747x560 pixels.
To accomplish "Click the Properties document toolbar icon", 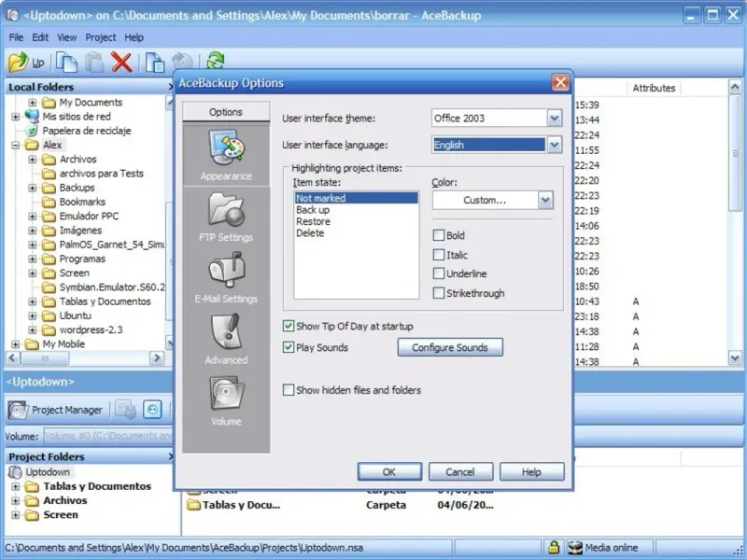I will tap(155, 63).
